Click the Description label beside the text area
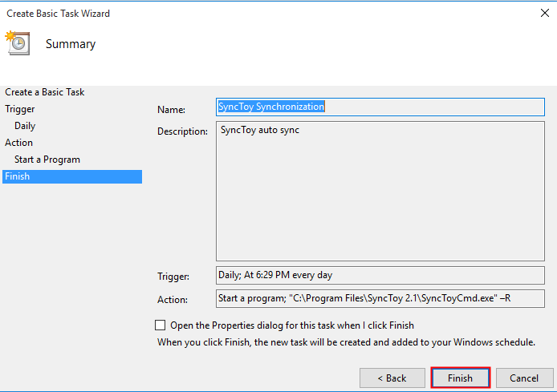 point(182,131)
